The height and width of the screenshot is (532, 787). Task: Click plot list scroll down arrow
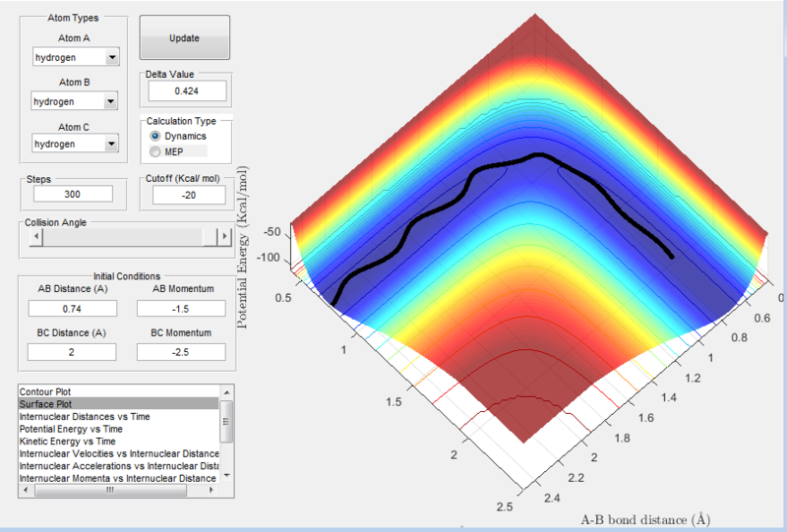[x=227, y=475]
